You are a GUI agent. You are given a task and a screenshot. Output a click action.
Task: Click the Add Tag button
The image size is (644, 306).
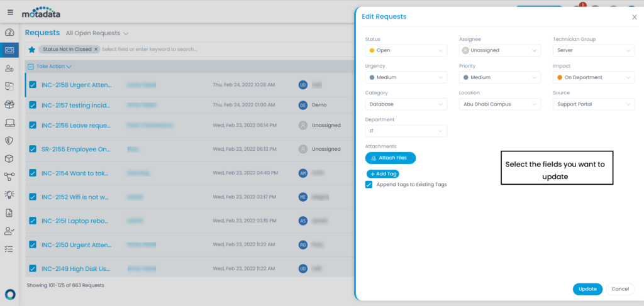coord(382,173)
